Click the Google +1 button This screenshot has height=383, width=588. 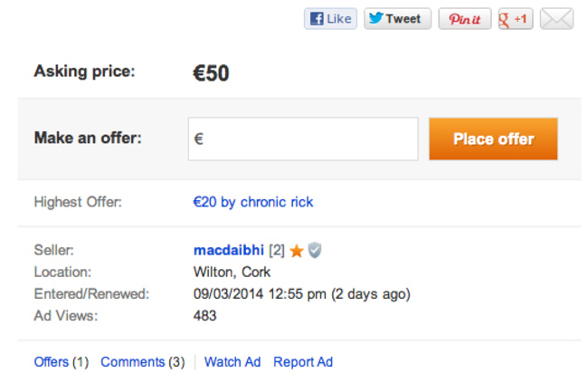[x=516, y=19]
